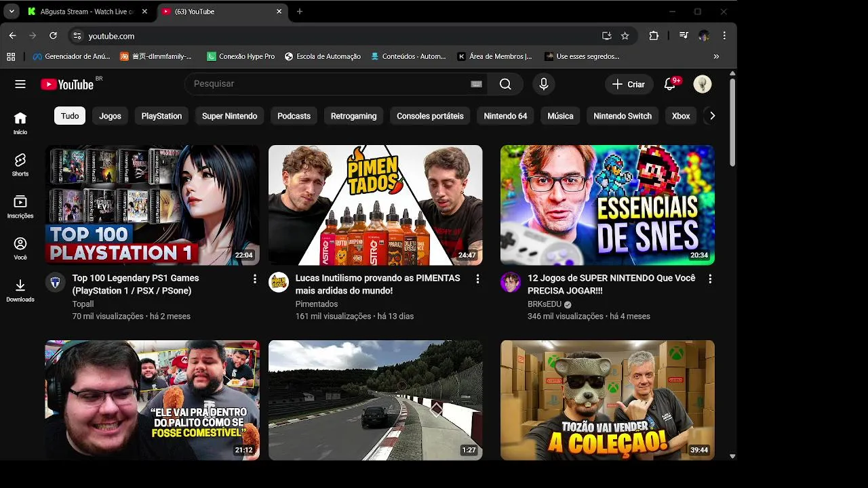
Task: Bookmark this page with the star
Action: pos(625,36)
